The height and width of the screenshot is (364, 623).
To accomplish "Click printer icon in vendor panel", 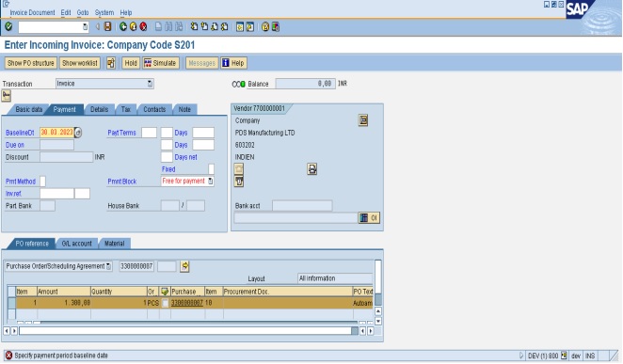I will [311, 169].
